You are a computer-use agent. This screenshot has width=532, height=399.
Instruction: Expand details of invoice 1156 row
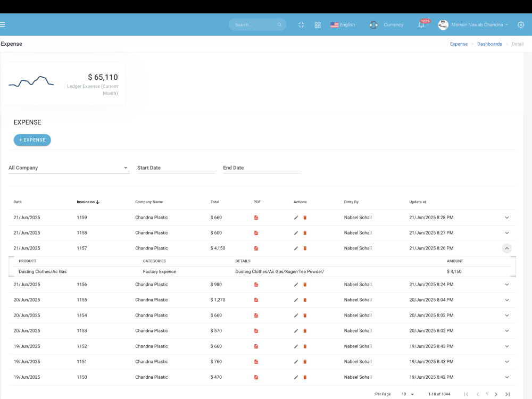coord(507,285)
